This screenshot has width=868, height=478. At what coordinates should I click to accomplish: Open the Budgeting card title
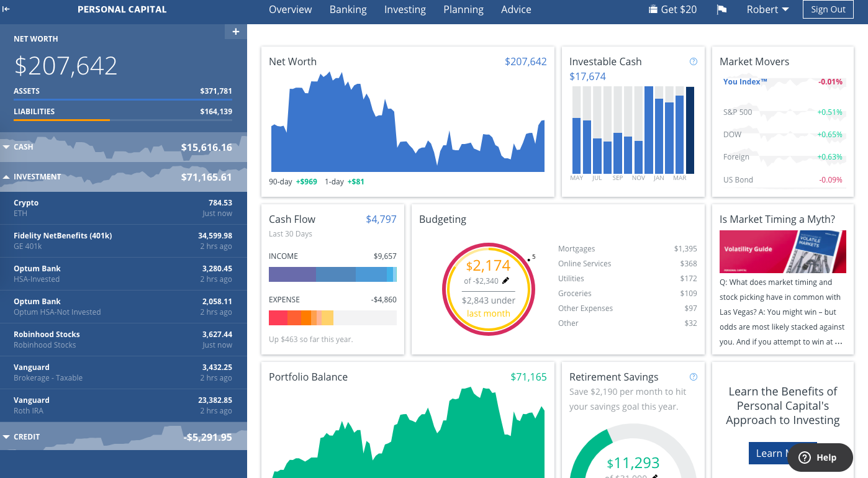443,219
